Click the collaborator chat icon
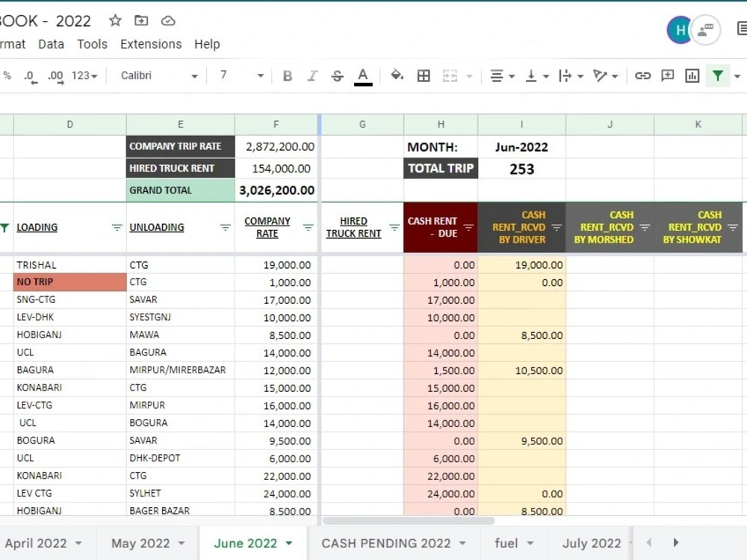Screen dimensions: 747x560 click(706, 30)
